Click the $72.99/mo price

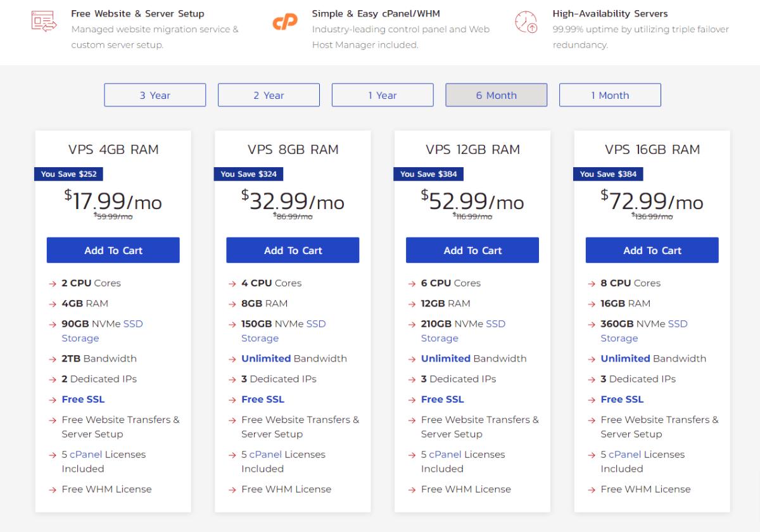pos(652,200)
